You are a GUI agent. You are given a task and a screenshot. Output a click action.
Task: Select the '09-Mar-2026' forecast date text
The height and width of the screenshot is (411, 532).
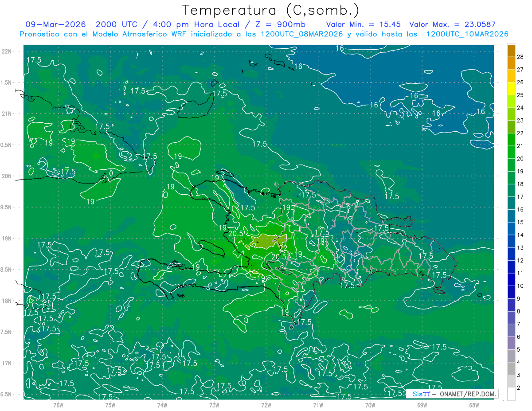pos(56,24)
